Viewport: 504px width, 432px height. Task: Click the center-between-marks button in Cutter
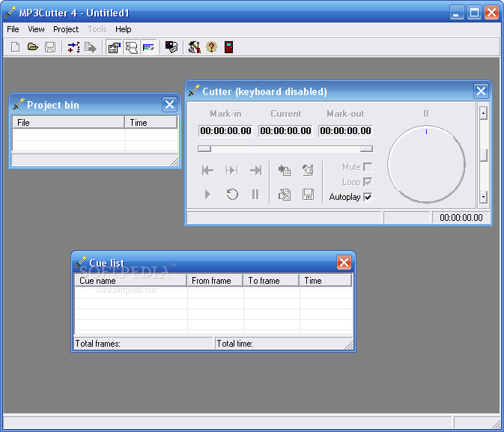pyautogui.click(x=231, y=170)
